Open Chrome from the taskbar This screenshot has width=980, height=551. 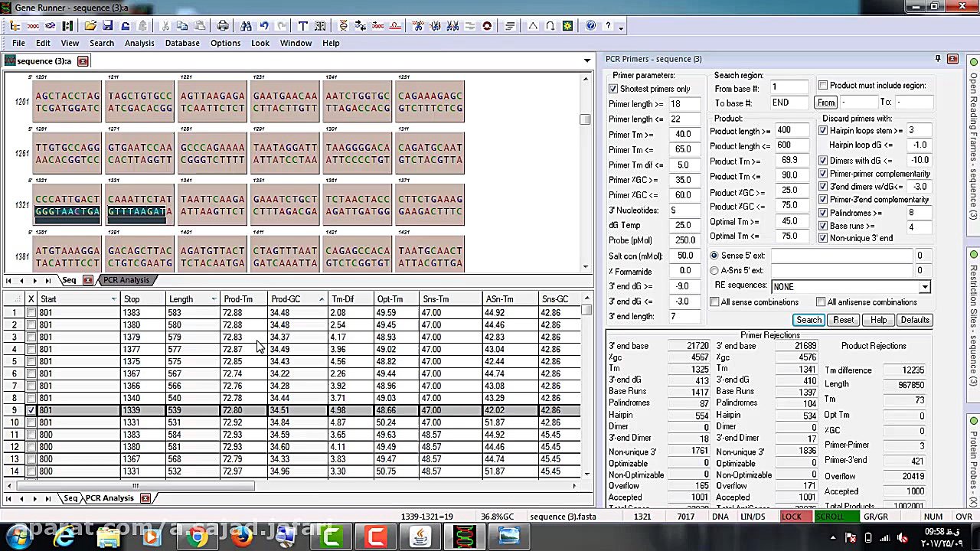pyautogui.click(x=198, y=536)
